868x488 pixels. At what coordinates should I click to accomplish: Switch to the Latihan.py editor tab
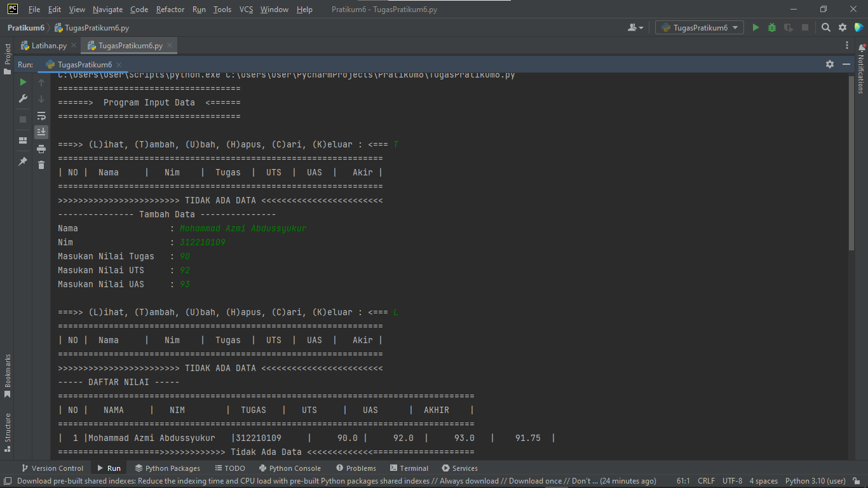tap(49, 46)
